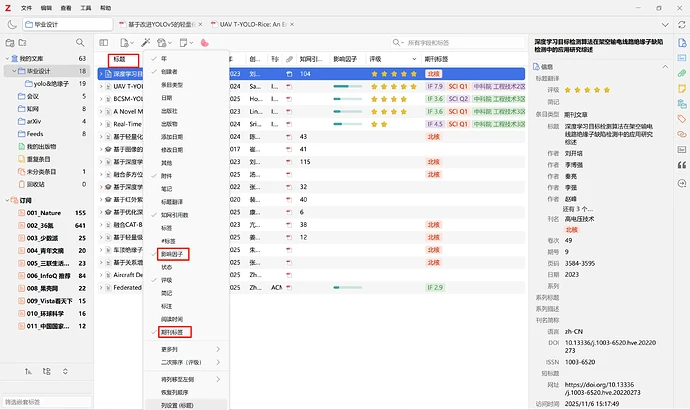Collapse the 订阅 feeds section
Viewport: 690px width, 410px height.
(7, 200)
